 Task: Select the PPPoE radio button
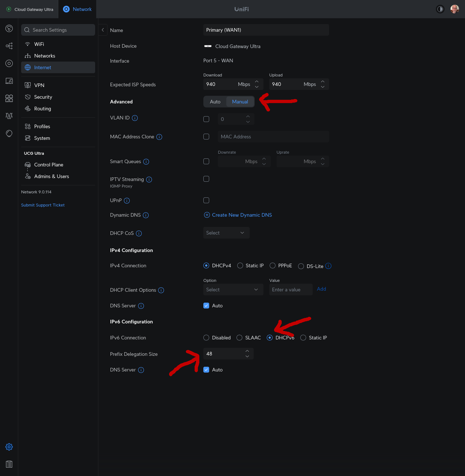(x=273, y=265)
